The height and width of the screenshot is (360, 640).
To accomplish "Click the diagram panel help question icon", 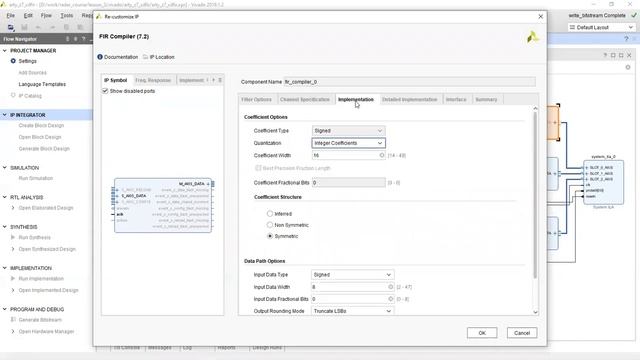I will click(x=605, y=55).
